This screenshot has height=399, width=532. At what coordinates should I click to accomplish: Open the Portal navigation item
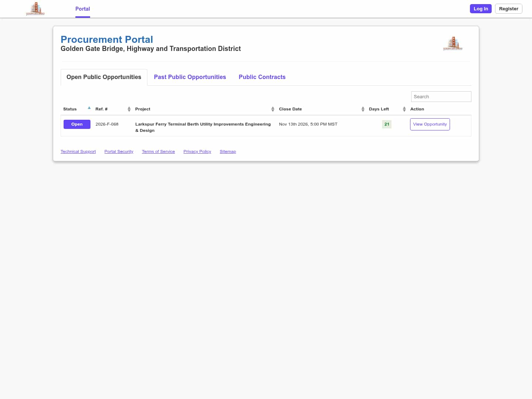[x=82, y=9]
